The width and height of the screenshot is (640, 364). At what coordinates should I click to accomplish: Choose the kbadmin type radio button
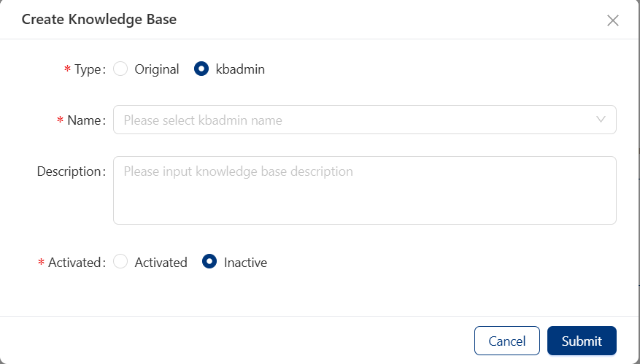pos(201,69)
